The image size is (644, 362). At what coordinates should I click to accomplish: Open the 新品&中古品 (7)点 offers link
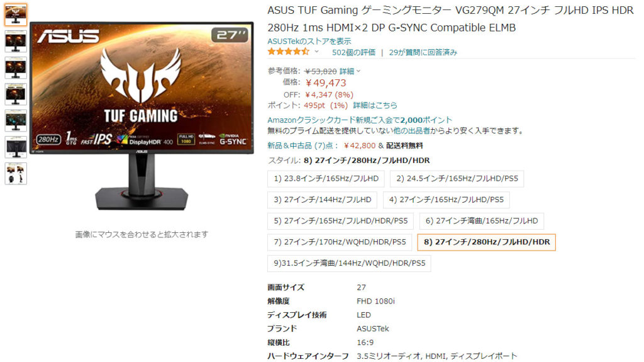303,145
